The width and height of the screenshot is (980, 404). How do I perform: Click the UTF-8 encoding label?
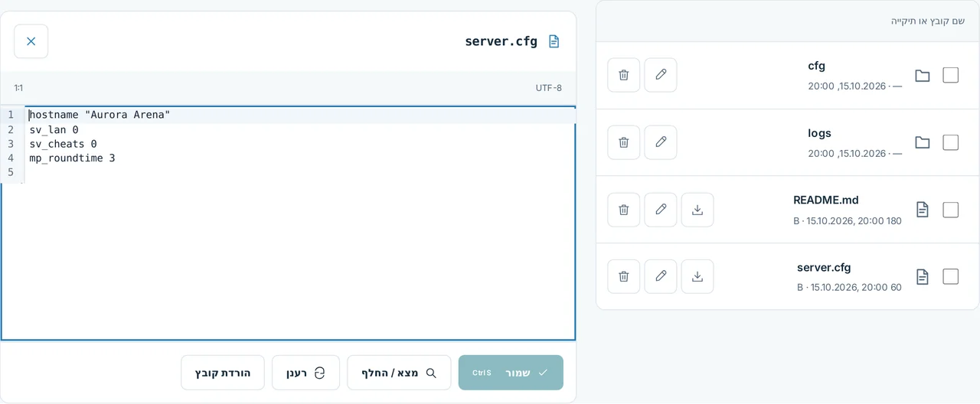[x=549, y=88]
